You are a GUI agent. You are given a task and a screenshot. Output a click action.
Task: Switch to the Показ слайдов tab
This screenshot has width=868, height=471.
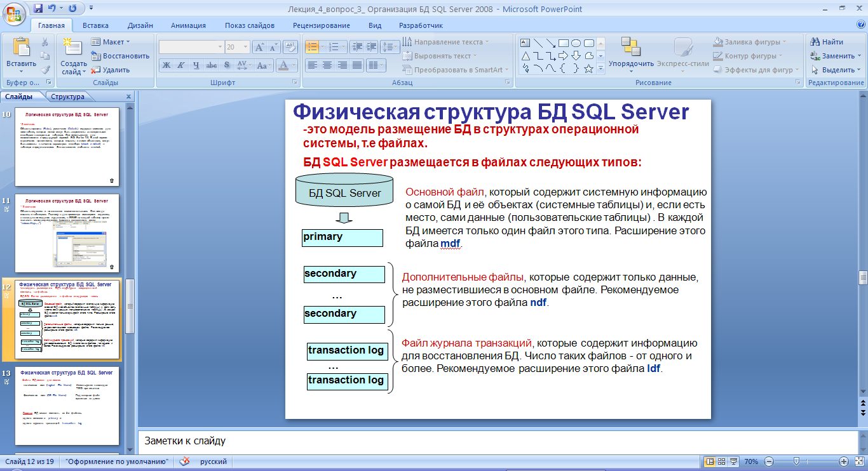coord(250,25)
